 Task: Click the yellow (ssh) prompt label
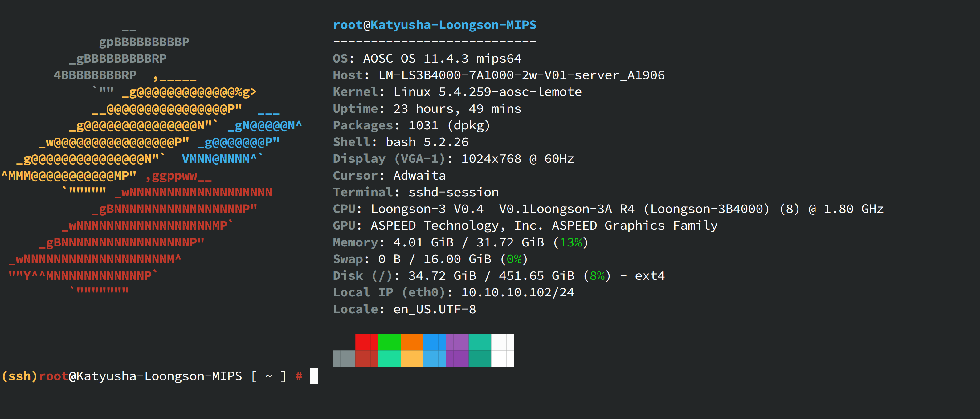[19, 376]
